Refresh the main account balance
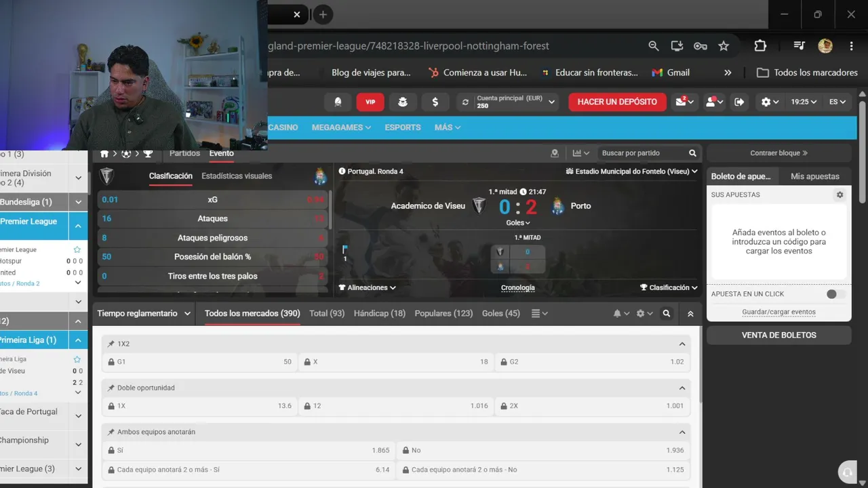The image size is (868, 488). point(465,102)
